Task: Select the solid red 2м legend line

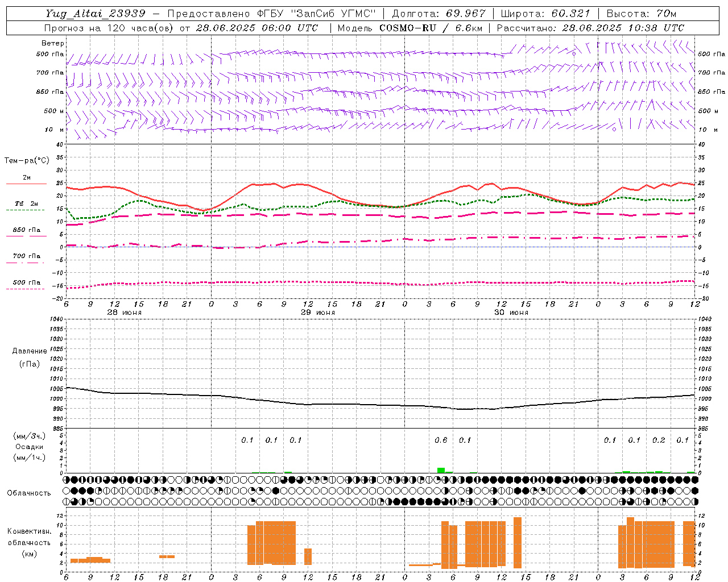Action: point(26,184)
